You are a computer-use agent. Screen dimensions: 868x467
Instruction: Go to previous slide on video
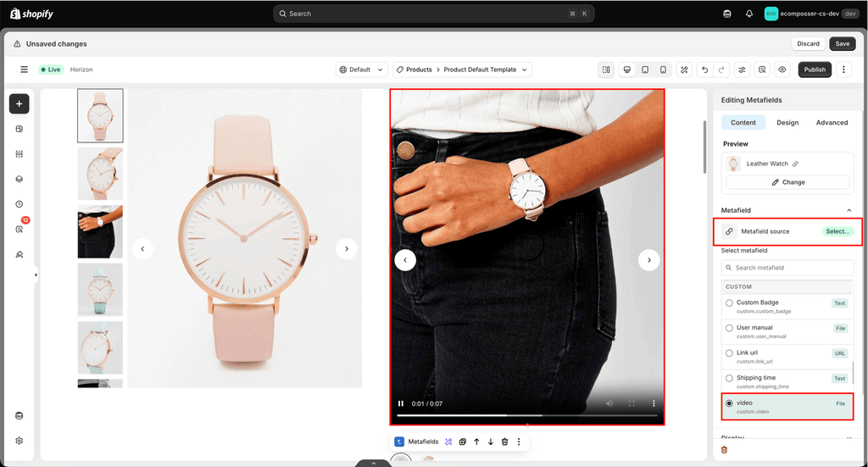pos(405,259)
